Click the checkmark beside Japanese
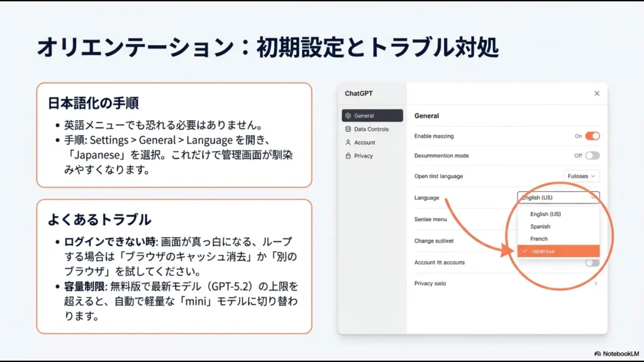The width and height of the screenshot is (644, 362). click(525, 251)
